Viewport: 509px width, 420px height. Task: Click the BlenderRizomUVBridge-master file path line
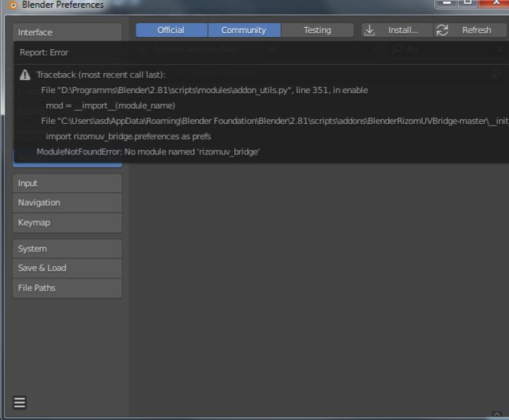pyautogui.click(x=275, y=121)
